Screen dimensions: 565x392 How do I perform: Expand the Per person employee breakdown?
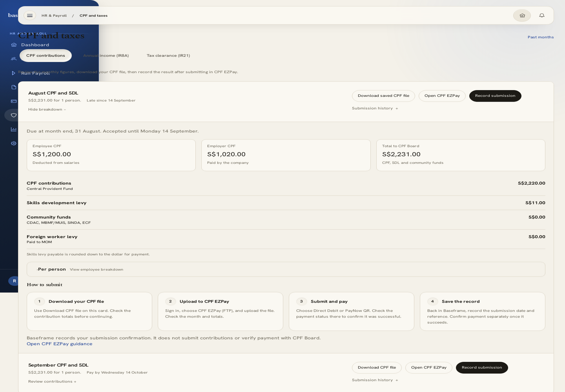coord(286,269)
